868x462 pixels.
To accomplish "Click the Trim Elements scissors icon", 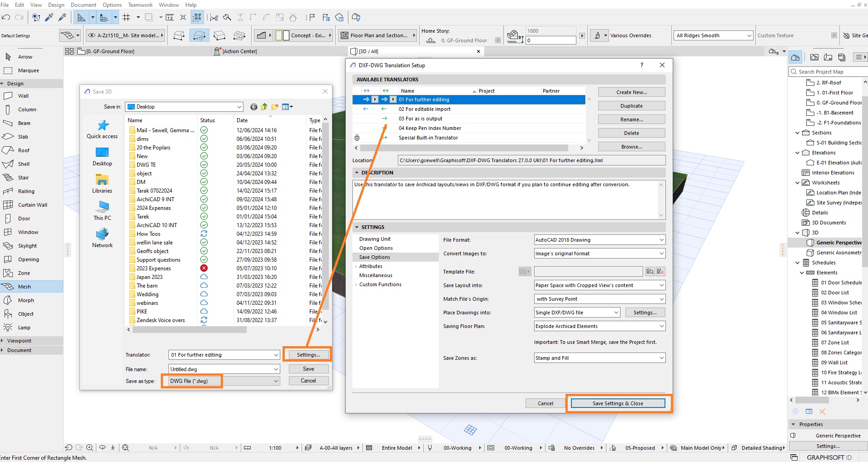I will pyautogui.click(x=213, y=17).
